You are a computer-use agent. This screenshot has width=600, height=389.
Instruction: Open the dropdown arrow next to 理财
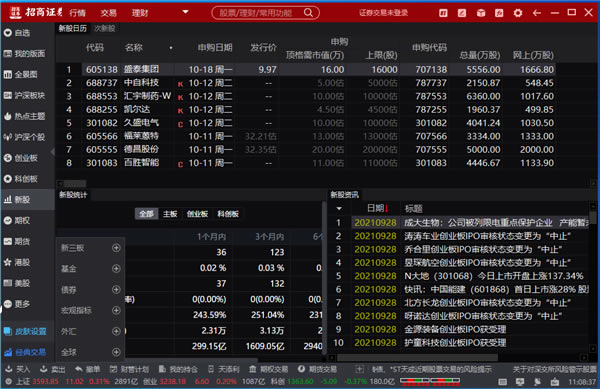(186, 12)
